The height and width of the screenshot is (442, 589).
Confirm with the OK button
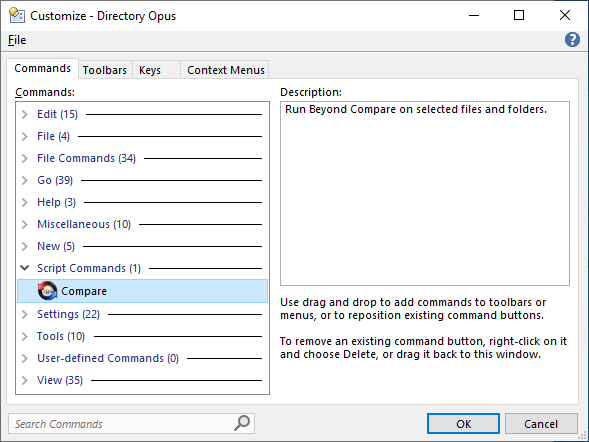coord(463,424)
